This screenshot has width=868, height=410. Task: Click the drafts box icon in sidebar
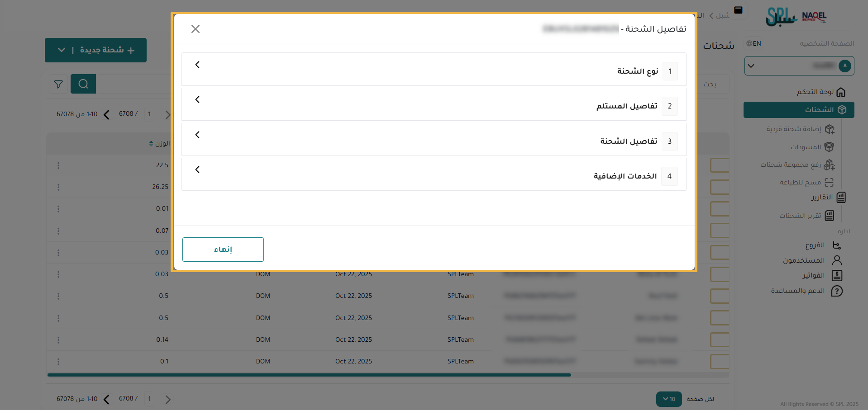pos(829,147)
